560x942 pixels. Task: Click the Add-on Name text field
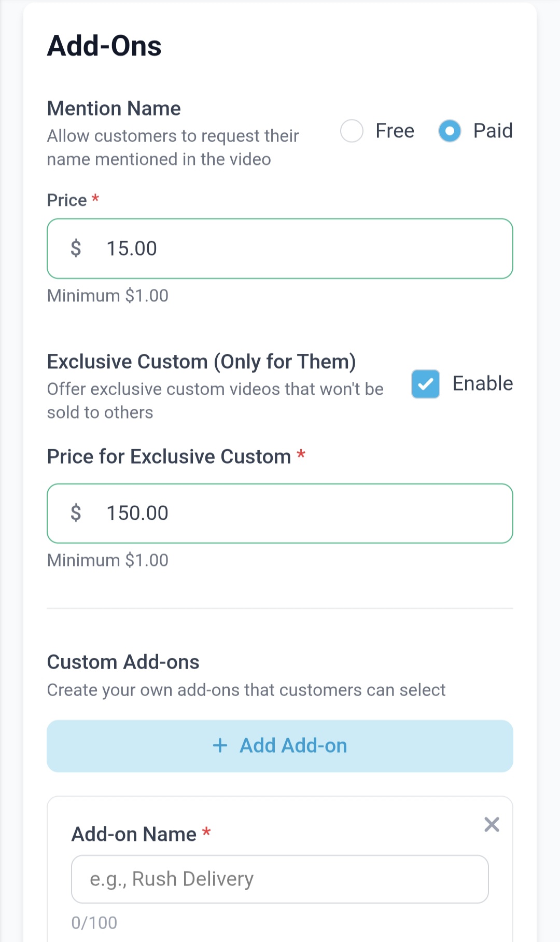pos(280,879)
